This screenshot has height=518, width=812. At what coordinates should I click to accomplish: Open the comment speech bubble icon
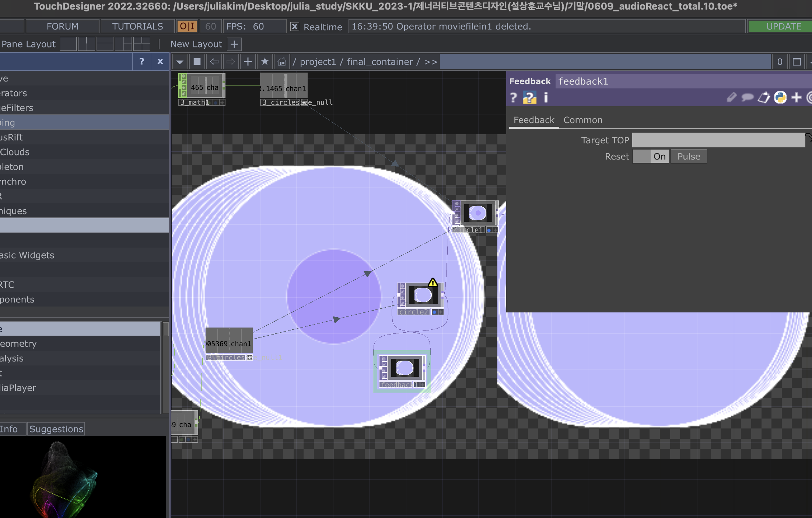(747, 98)
